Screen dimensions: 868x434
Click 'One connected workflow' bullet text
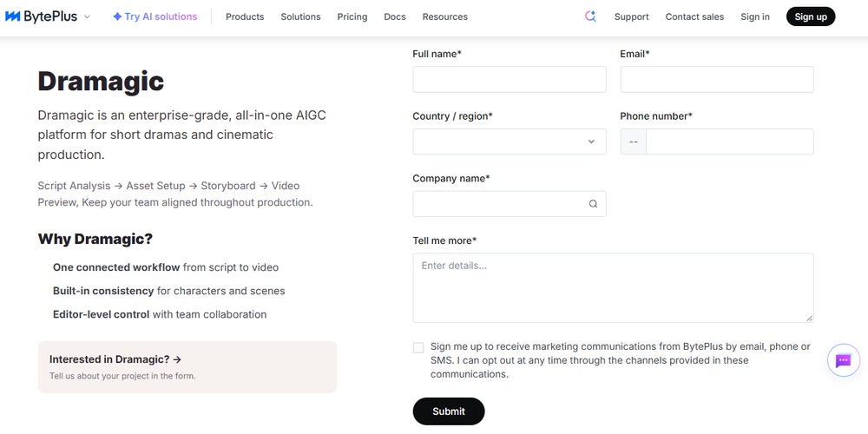tap(116, 267)
